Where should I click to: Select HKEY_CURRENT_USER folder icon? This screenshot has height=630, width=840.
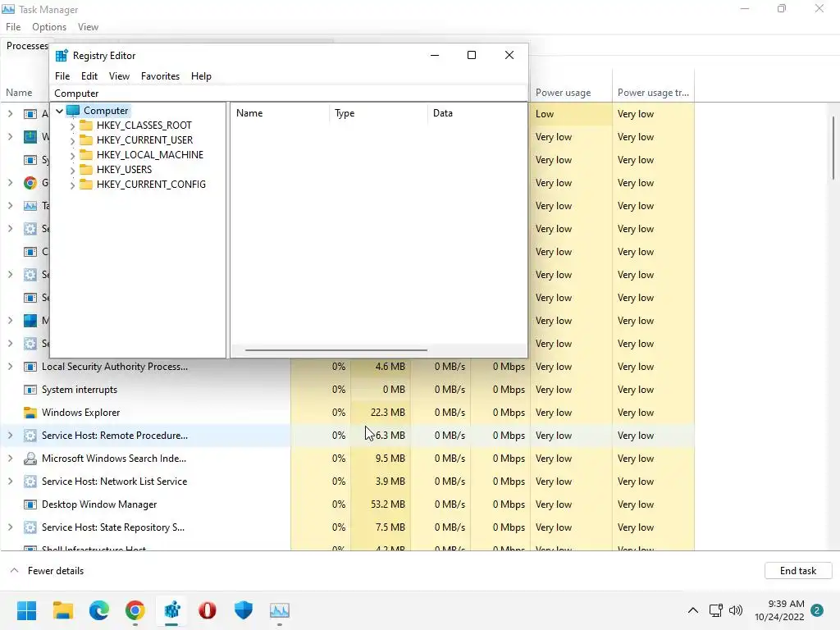point(85,139)
